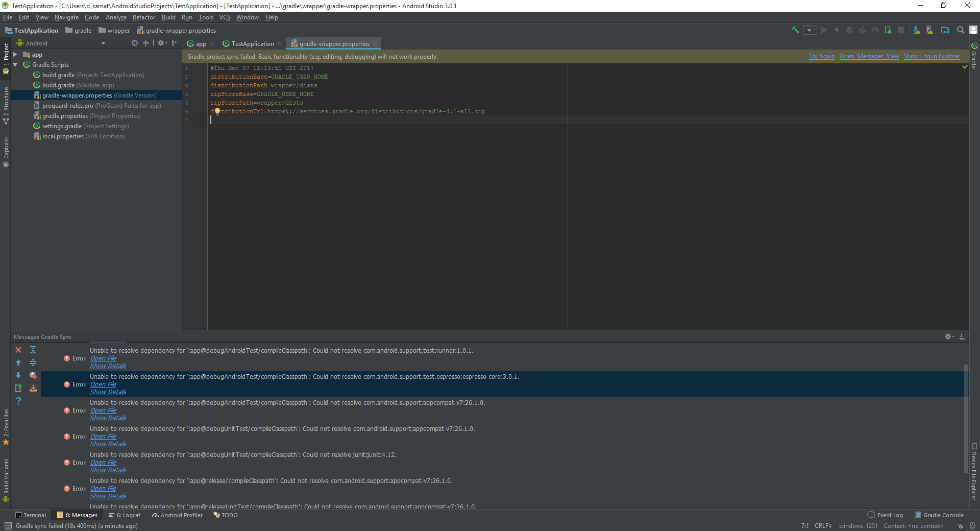The width and height of the screenshot is (980, 531).
Task: Open the VCS menu
Action: (225, 17)
